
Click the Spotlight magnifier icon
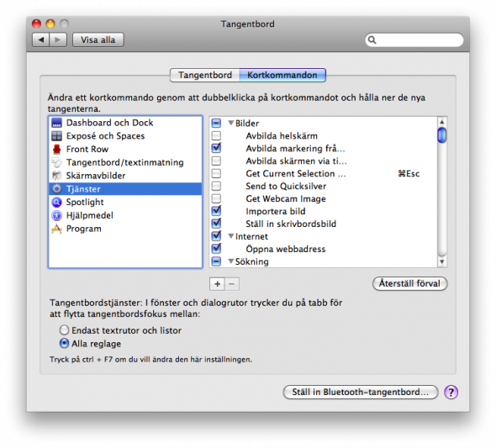(56, 202)
